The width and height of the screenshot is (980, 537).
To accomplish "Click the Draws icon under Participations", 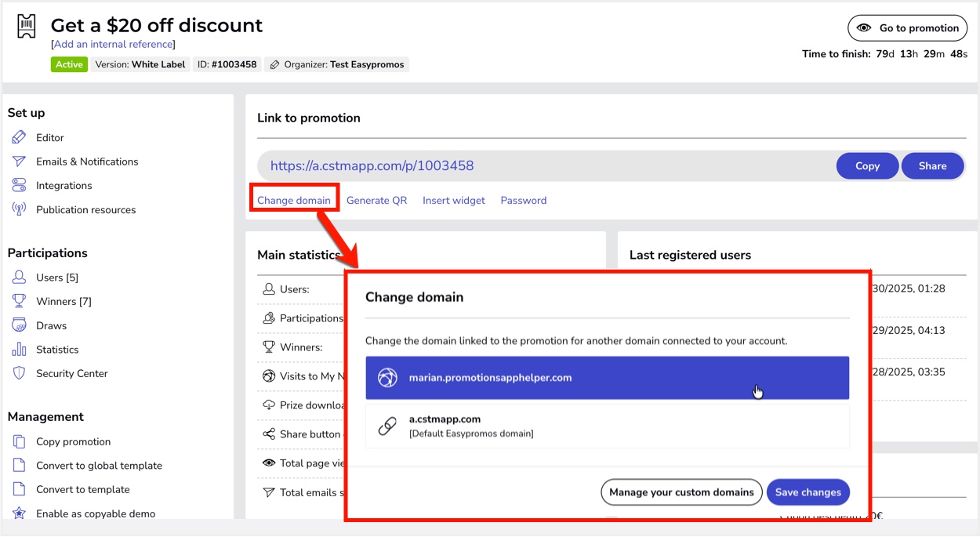I will click(20, 325).
